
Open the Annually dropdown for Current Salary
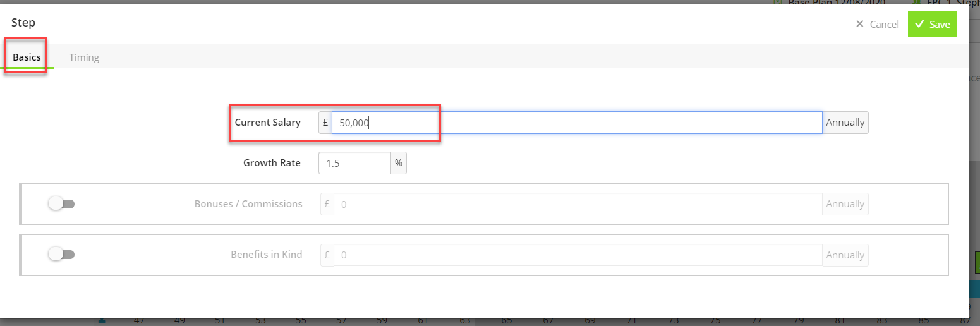click(845, 123)
